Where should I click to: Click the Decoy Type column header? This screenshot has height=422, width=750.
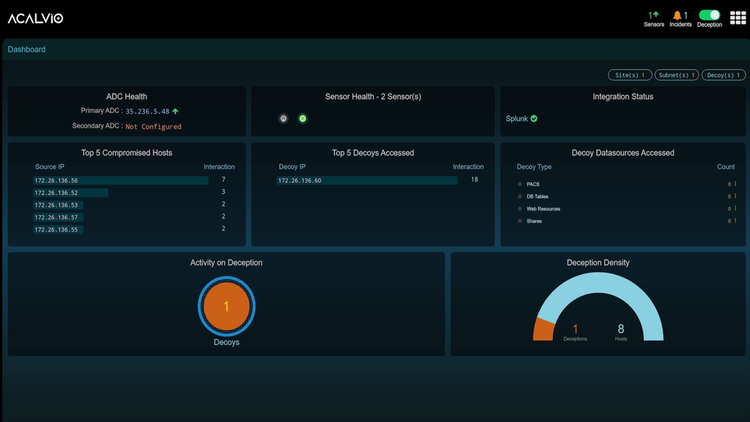pyautogui.click(x=534, y=167)
